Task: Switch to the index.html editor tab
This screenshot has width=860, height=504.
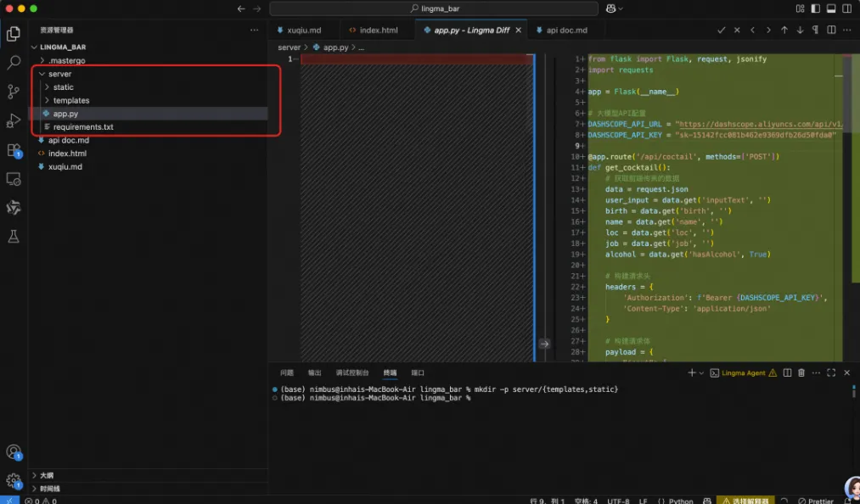Action: 378,30
